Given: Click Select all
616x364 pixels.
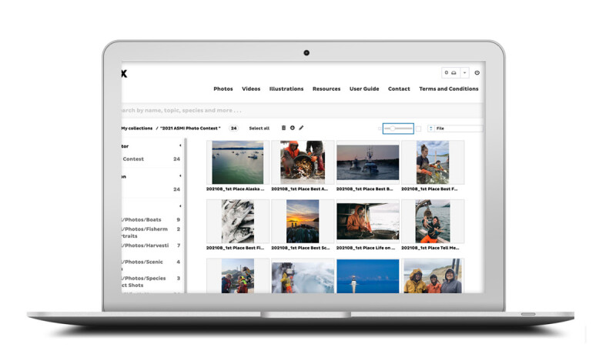Looking at the screenshot, I should 259,129.
